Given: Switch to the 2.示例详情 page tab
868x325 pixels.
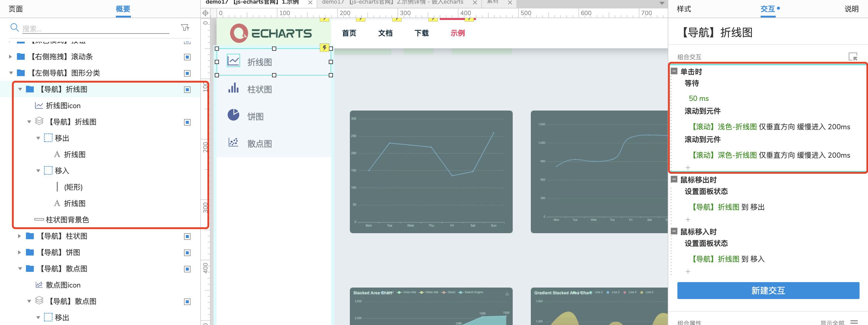Looking at the screenshot, I should pos(393,3).
